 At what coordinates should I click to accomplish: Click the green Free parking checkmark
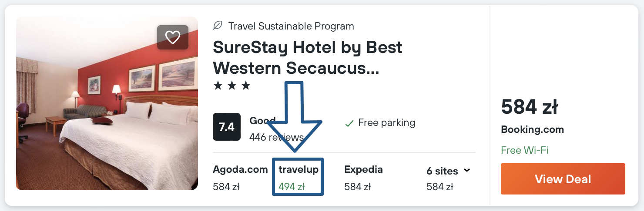tap(349, 123)
